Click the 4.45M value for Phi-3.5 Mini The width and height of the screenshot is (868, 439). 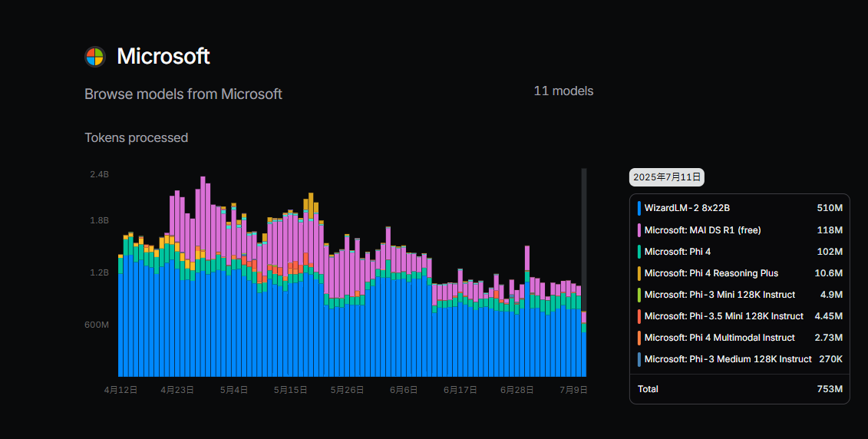(x=829, y=316)
